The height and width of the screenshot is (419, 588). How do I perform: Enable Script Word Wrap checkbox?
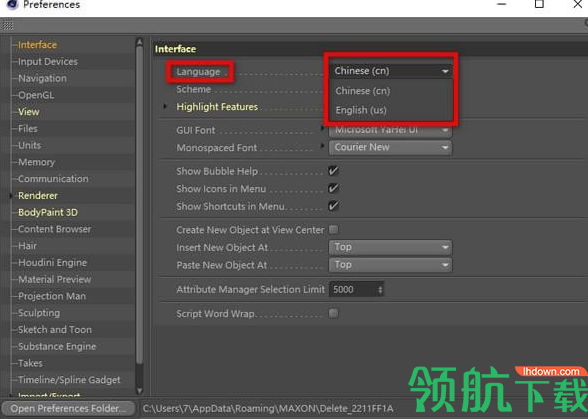333,313
